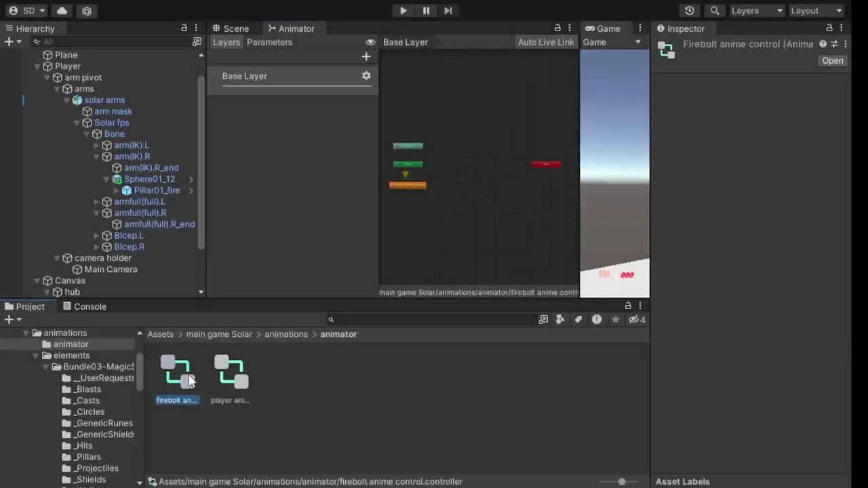The image size is (868, 488).
Task: Collapse the camera holder object
Action: (x=57, y=258)
